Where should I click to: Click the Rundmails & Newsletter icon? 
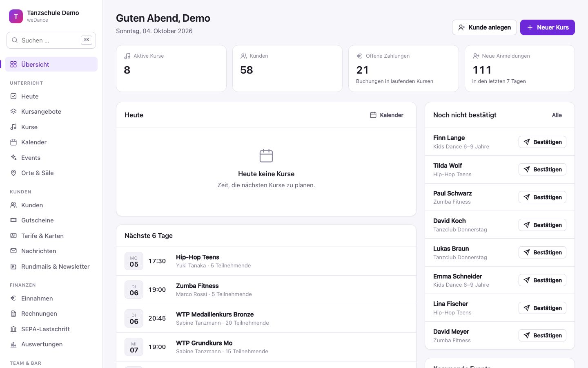(13, 267)
